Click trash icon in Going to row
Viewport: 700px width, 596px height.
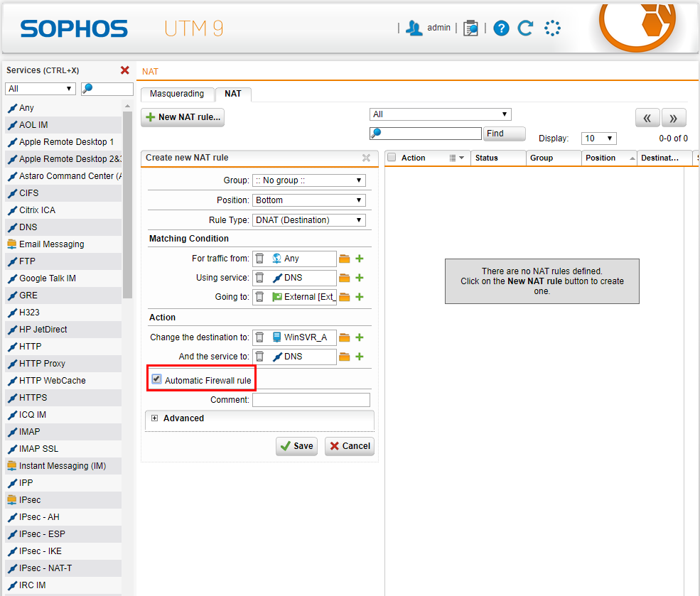click(x=260, y=297)
